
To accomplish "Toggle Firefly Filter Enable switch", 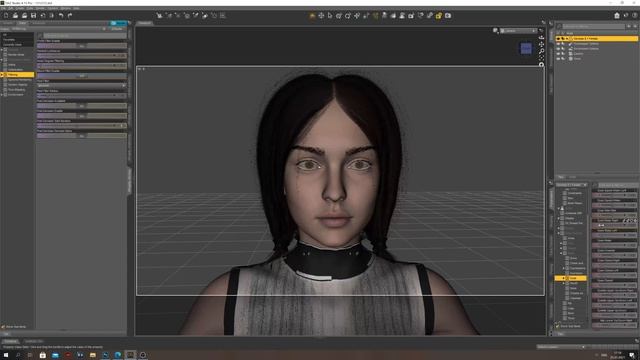I will click(82, 46).
